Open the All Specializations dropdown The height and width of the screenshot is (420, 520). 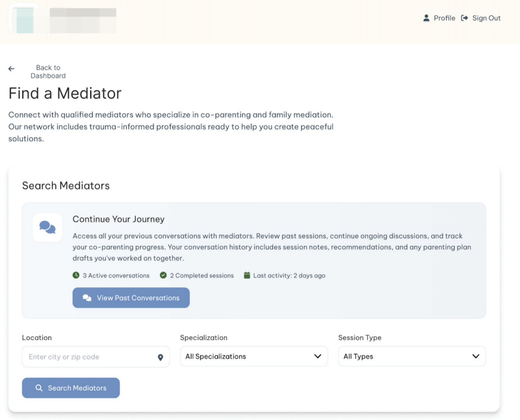point(253,356)
